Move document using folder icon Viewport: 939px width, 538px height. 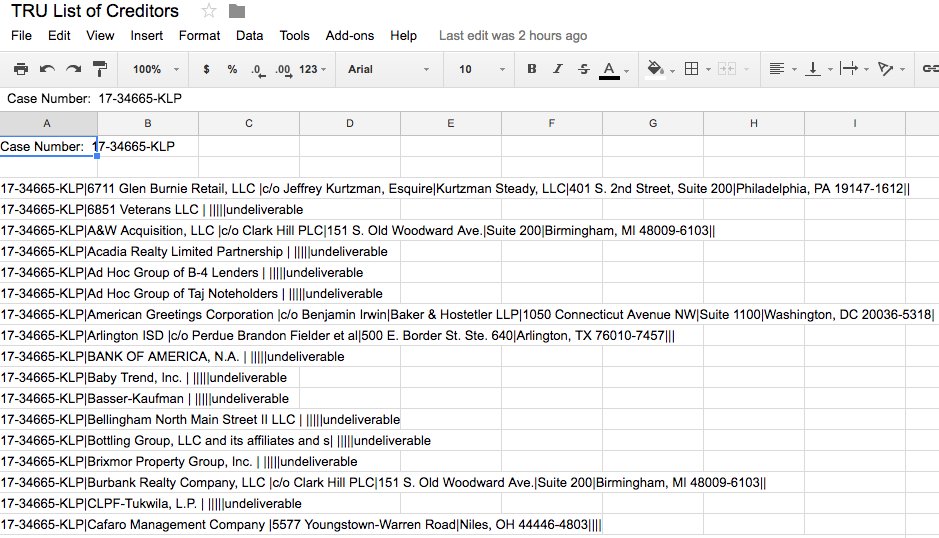[237, 11]
